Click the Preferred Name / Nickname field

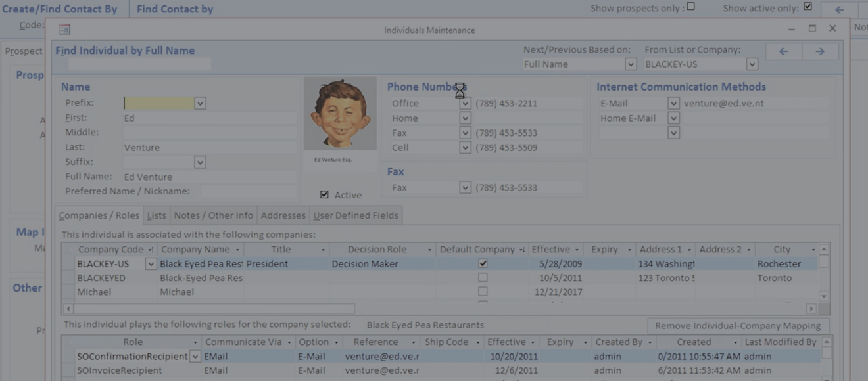pyautogui.click(x=248, y=192)
